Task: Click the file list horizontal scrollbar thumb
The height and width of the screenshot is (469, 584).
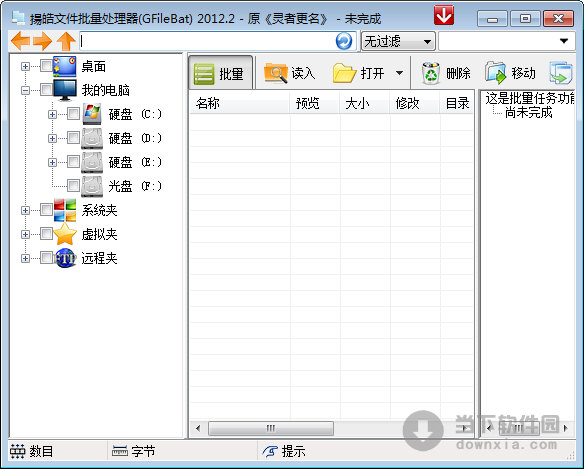Action: [x=271, y=428]
